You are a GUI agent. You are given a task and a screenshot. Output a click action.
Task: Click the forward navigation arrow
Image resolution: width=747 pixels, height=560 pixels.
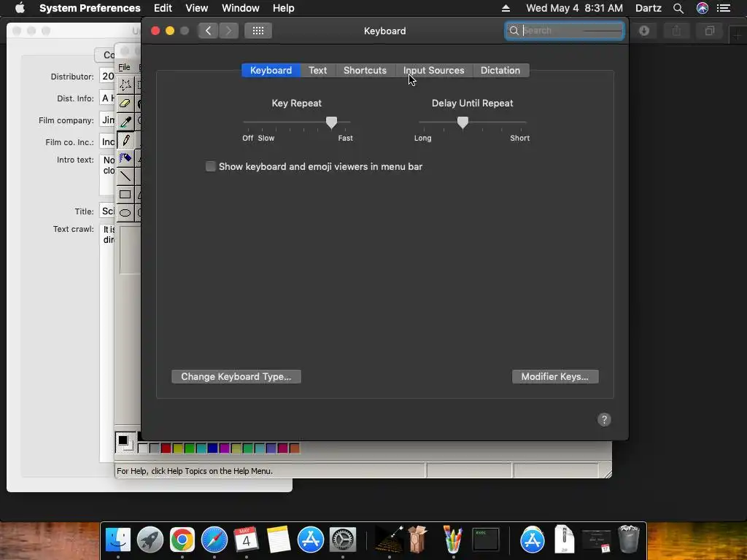click(x=228, y=31)
